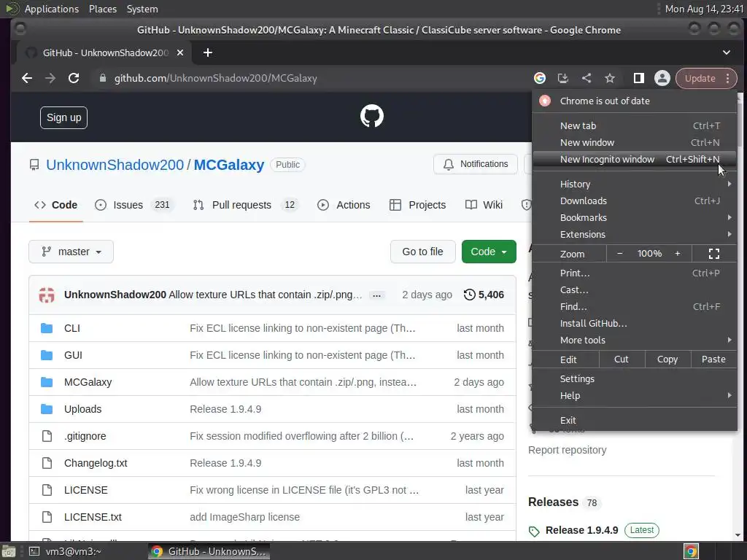Close the GitHub browser tab

[x=180, y=52]
